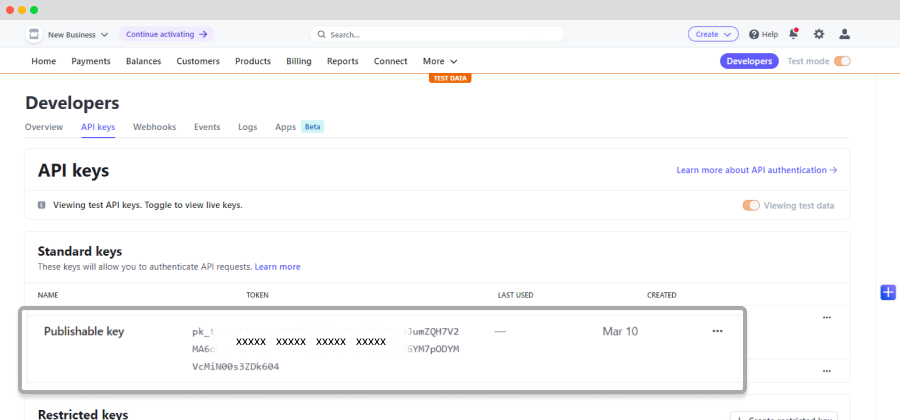
Task: Switch to the Apps Beta tab
Action: [299, 127]
